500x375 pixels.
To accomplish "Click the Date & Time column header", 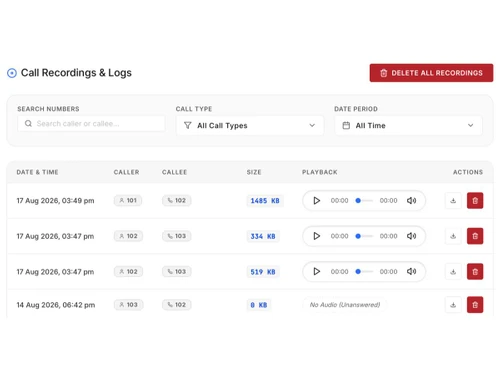I will click(37, 172).
